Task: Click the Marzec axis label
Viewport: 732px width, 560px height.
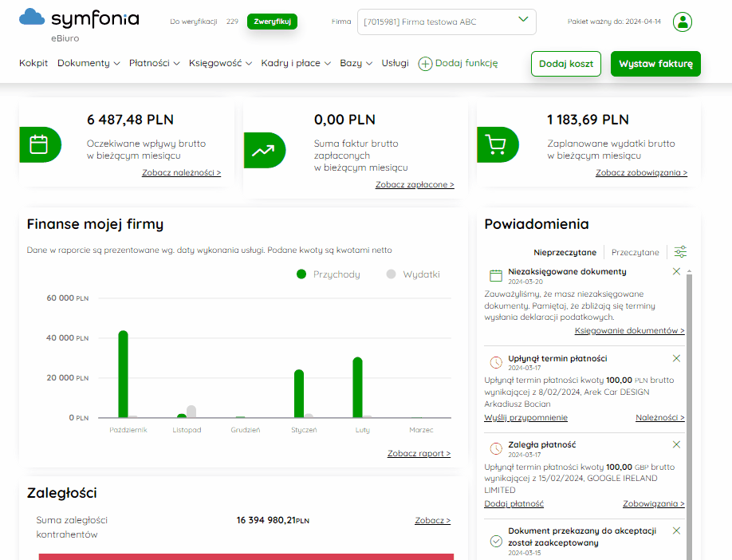Action: pos(421,430)
